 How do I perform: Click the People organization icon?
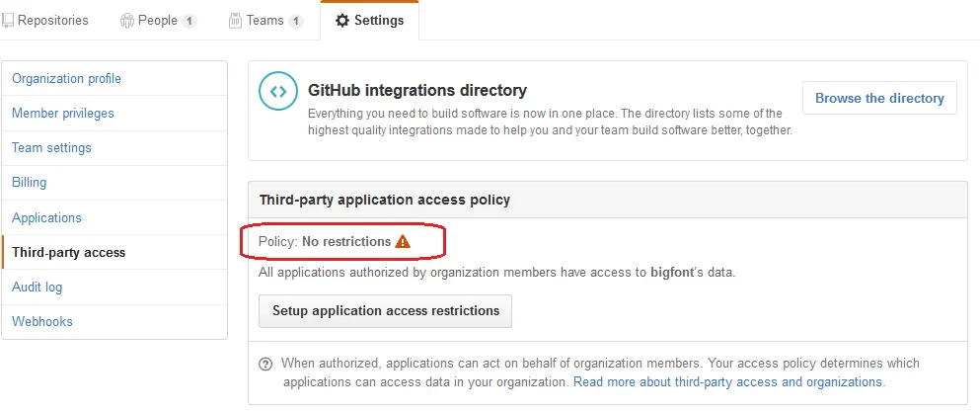pos(126,20)
